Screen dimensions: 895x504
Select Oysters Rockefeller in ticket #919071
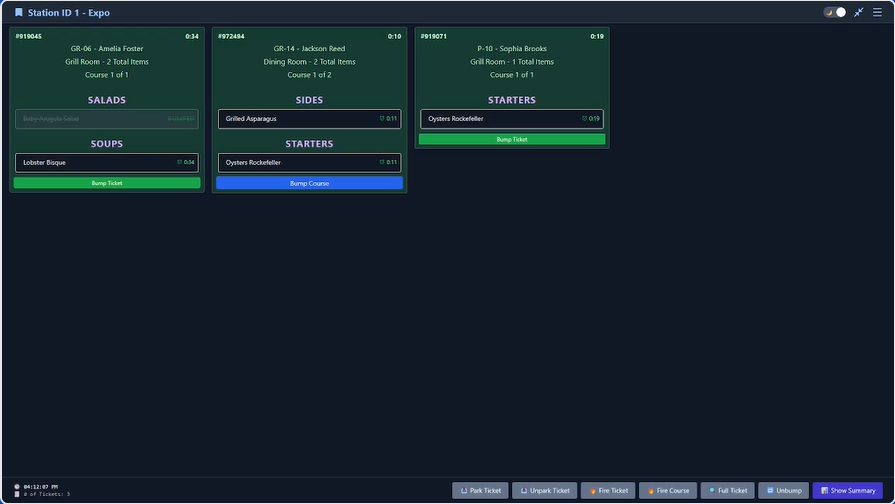pyautogui.click(x=512, y=119)
